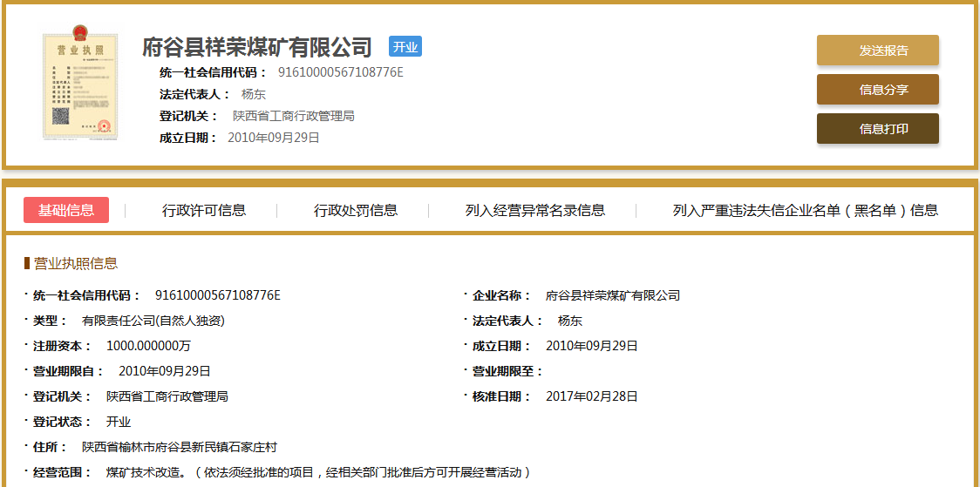Click the 类型 value 有限责任公司(自然人独资)
980x487 pixels.
click(153, 321)
